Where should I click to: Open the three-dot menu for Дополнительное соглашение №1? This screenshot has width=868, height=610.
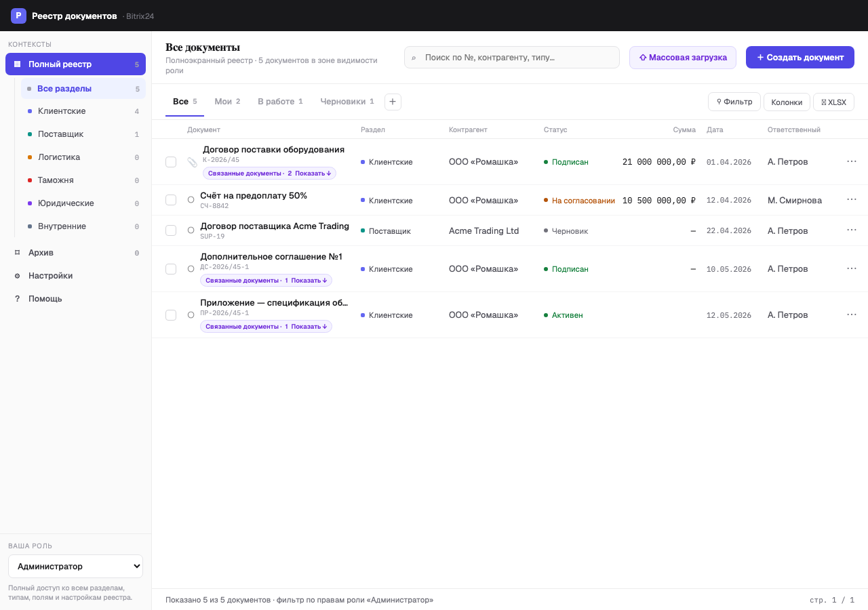point(852,268)
